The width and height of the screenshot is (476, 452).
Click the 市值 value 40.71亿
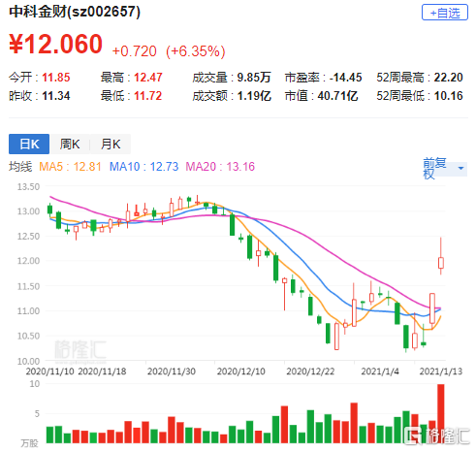[337, 96]
